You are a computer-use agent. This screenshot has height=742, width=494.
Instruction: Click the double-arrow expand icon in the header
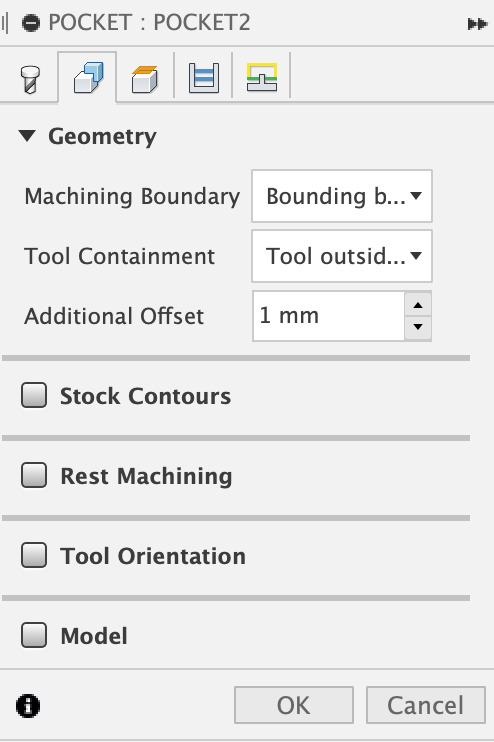coord(477,24)
